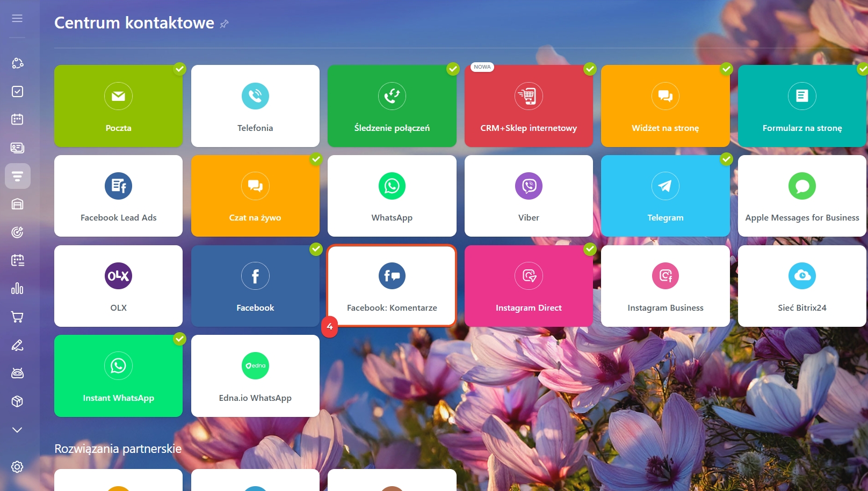Click the Facebook Lead Ads icon
Viewport: 868px width, 491px height.
pos(118,186)
